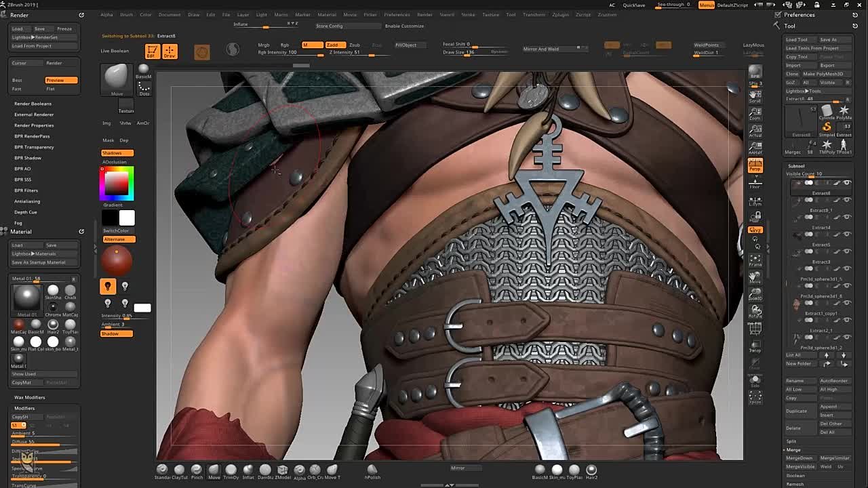Select the PolyMesh3D star tool icon

click(844, 111)
